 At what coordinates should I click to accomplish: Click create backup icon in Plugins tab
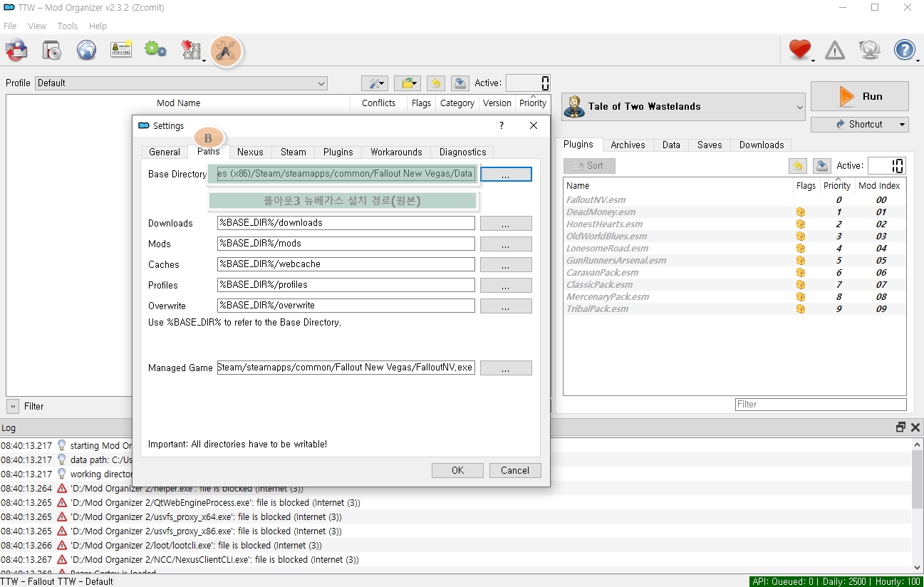[822, 166]
